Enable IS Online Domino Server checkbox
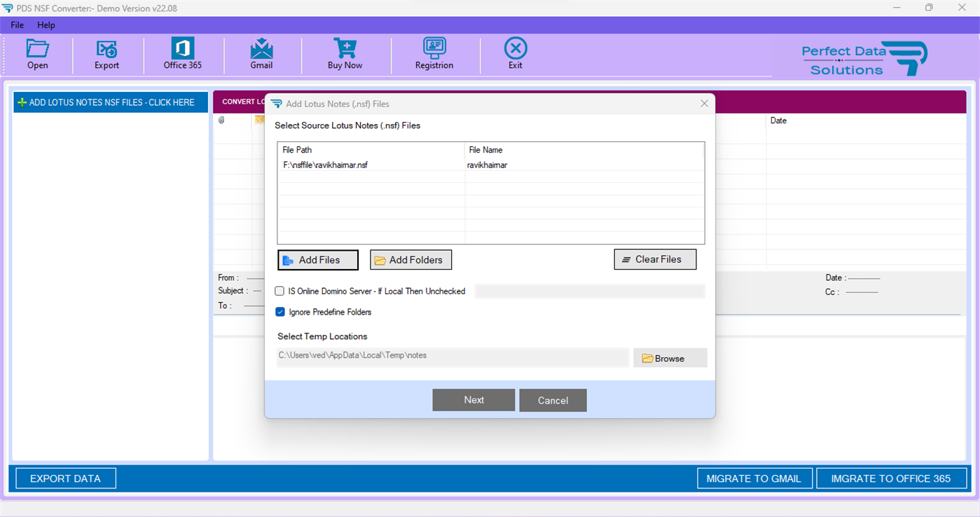 point(279,291)
